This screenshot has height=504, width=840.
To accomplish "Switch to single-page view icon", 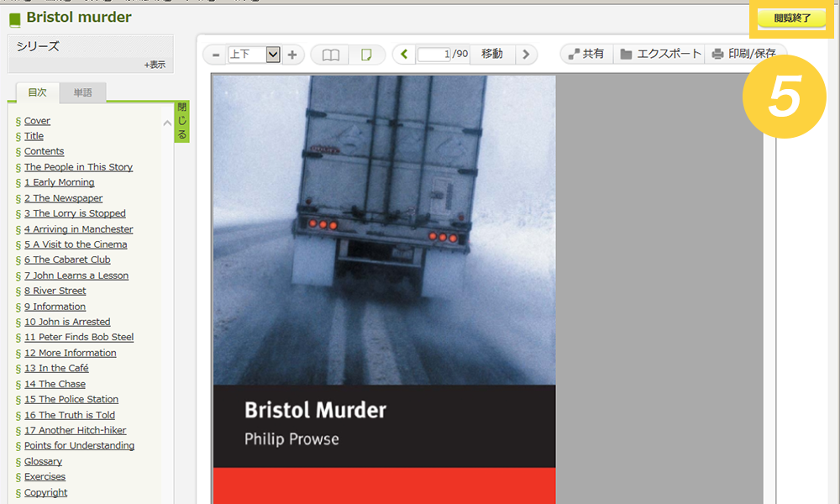I will click(x=366, y=55).
